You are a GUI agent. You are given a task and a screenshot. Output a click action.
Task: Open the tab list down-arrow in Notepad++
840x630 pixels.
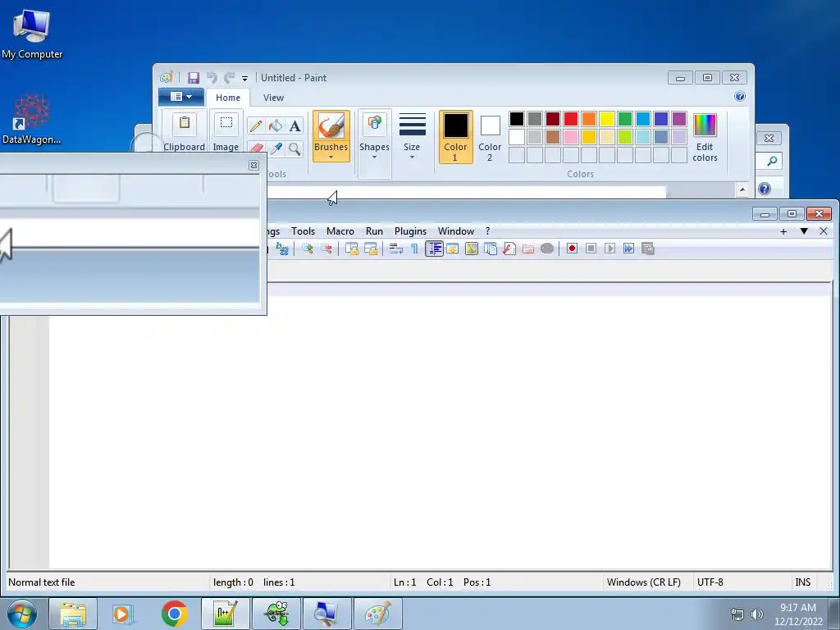pos(804,231)
